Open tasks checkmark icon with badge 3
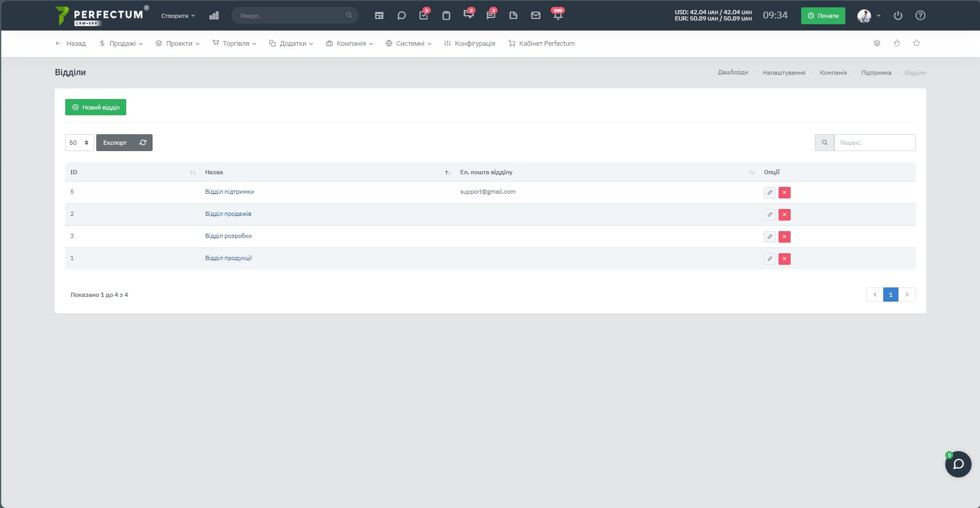 click(424, 15)
